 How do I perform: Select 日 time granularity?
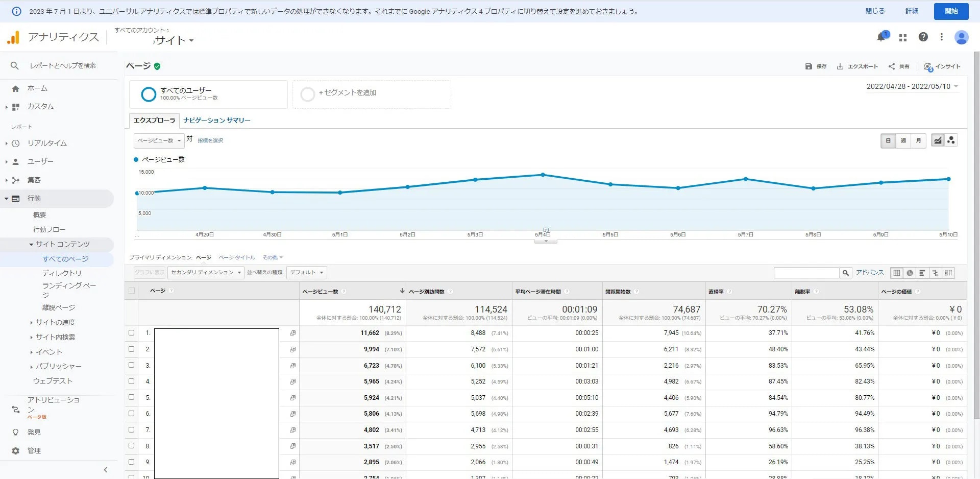pos(888,141)
